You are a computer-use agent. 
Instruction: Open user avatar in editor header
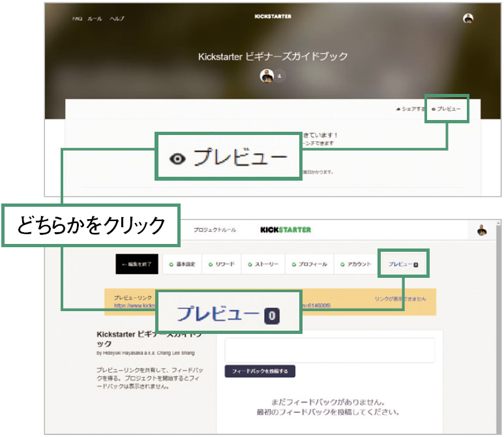click(481, 230)
